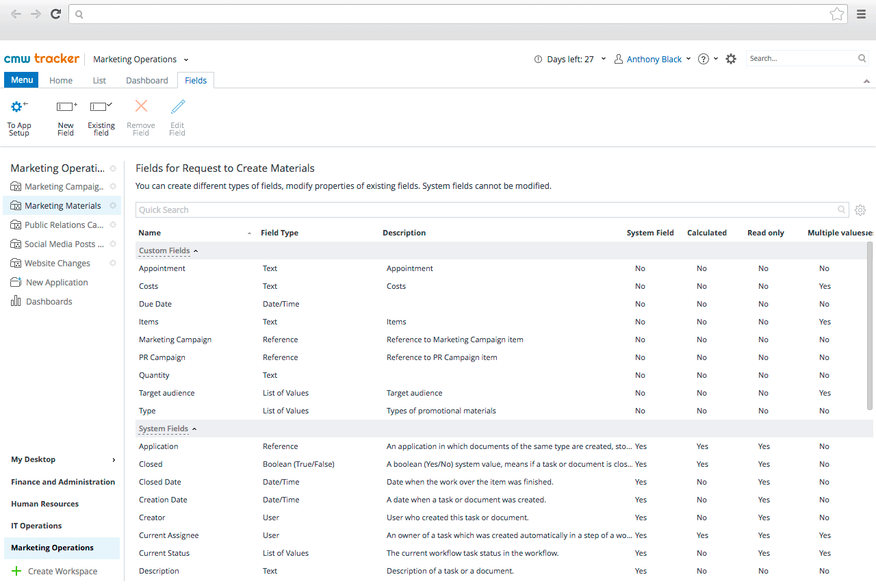
Task: Select the Human Resources workspace
Action: 44,504
